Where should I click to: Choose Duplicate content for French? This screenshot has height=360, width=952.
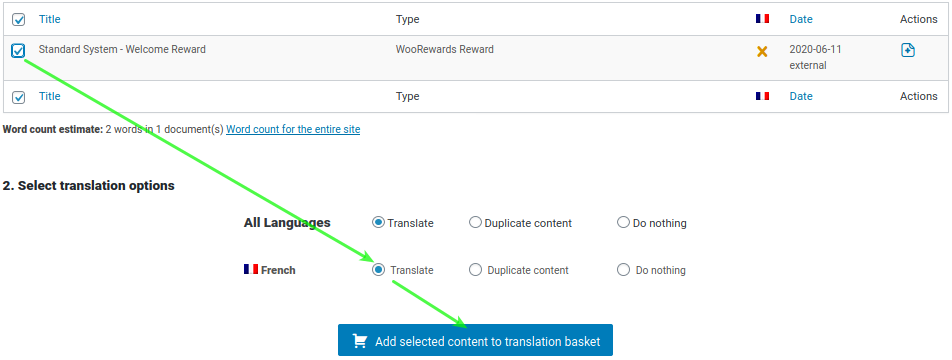(x=475, y=270)
